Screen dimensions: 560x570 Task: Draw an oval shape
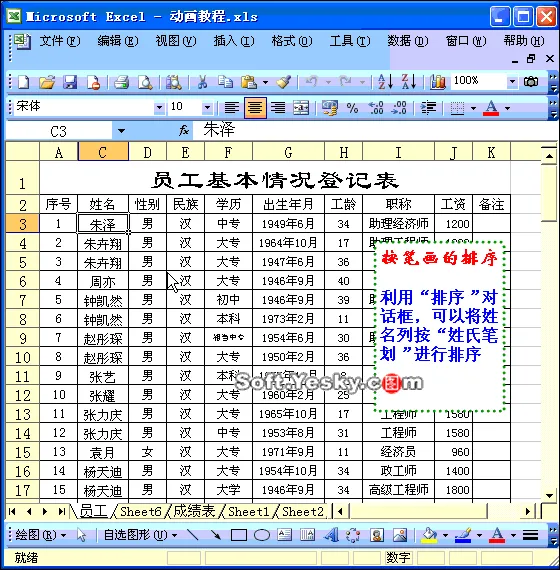click(x=261, y=535)
